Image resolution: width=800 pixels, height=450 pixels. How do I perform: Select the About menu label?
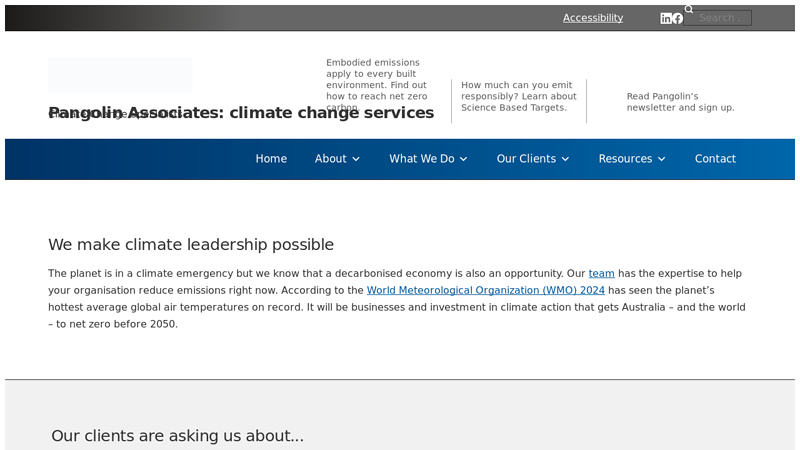pyautogui.click(x=330, y=159)
